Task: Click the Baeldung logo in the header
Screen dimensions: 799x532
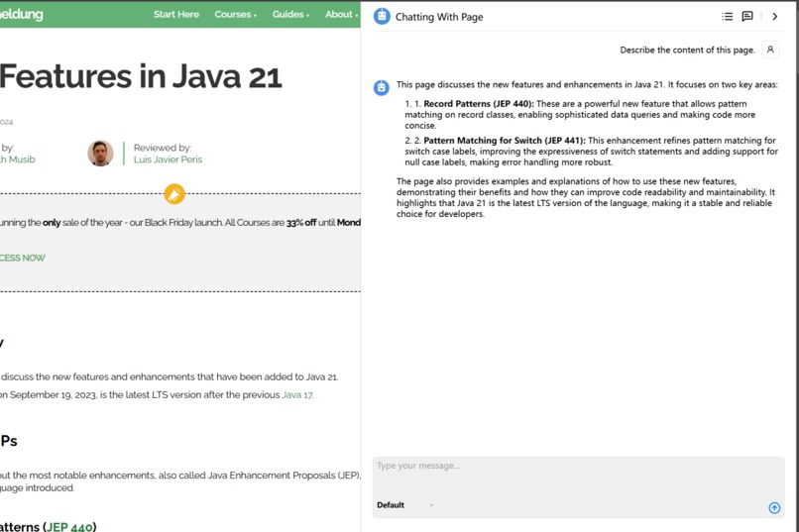Action: tap(22, 14)
